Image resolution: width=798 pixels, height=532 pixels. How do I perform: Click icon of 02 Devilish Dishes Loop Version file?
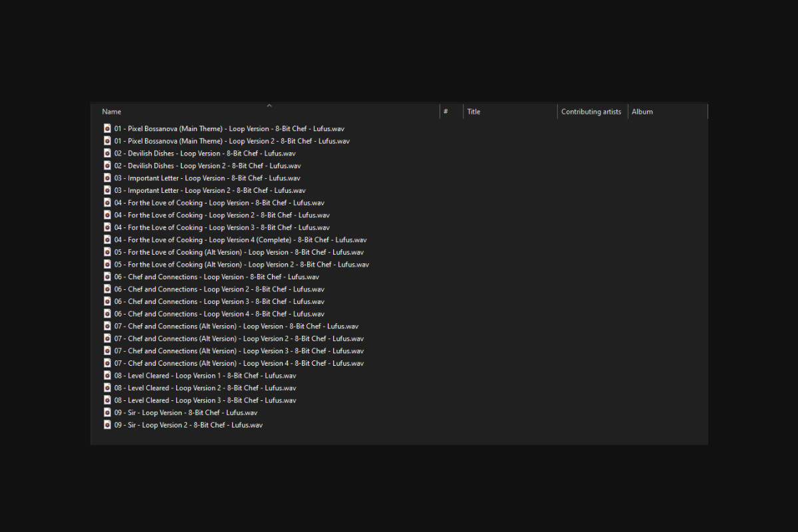coord(107,153)
